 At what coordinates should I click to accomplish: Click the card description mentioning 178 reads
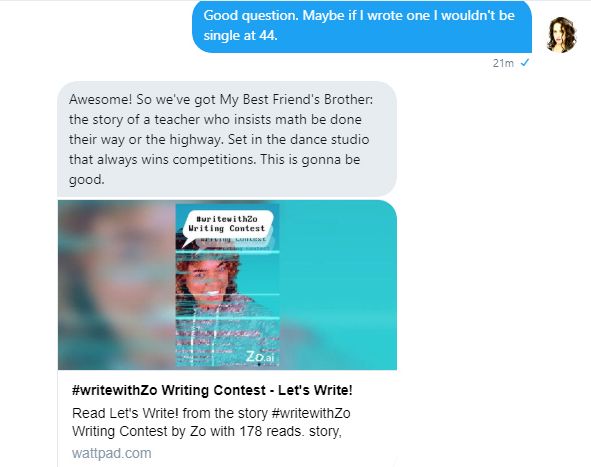coord(211,422)
